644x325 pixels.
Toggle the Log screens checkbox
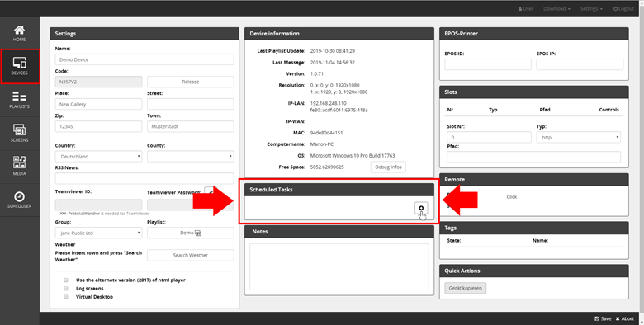[66, 289]
